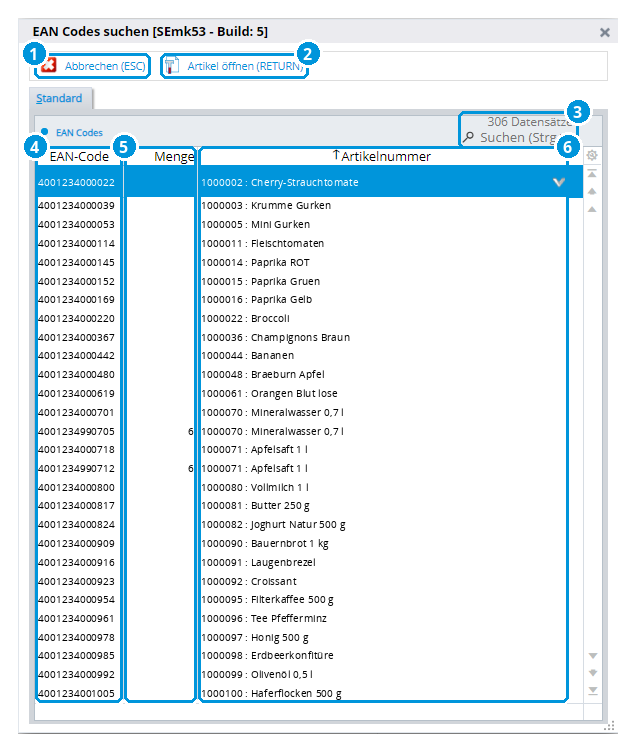Select row 1000096 : Tee Pfefferminz
This screenshot has width=636, height=752.
click(309, 619)
